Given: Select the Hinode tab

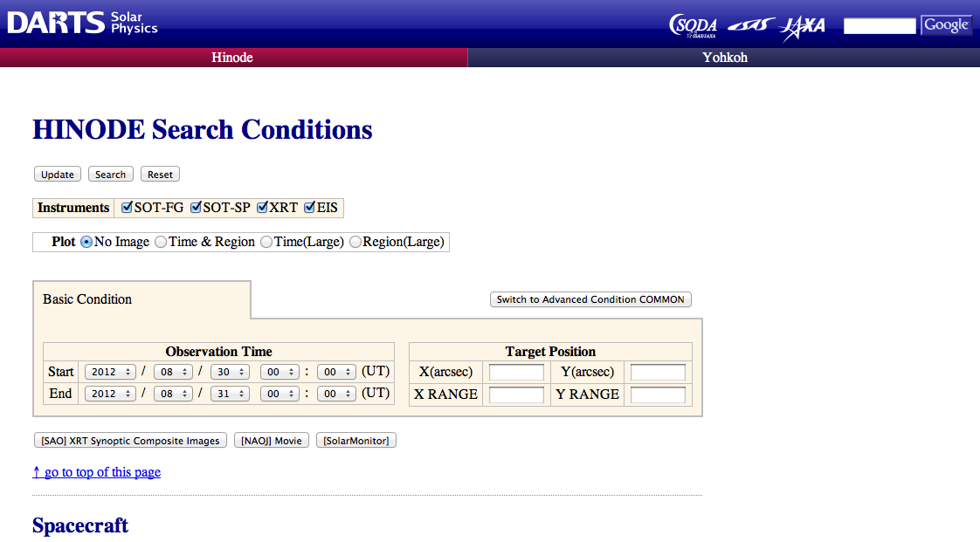Looking at the screenshot, I should pyautogui.click(x=232, y=58).
